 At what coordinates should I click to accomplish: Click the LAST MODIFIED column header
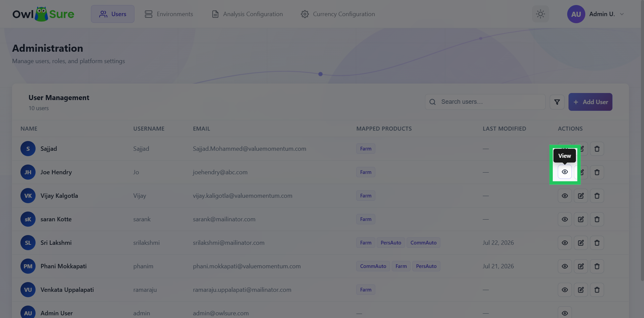504,129
